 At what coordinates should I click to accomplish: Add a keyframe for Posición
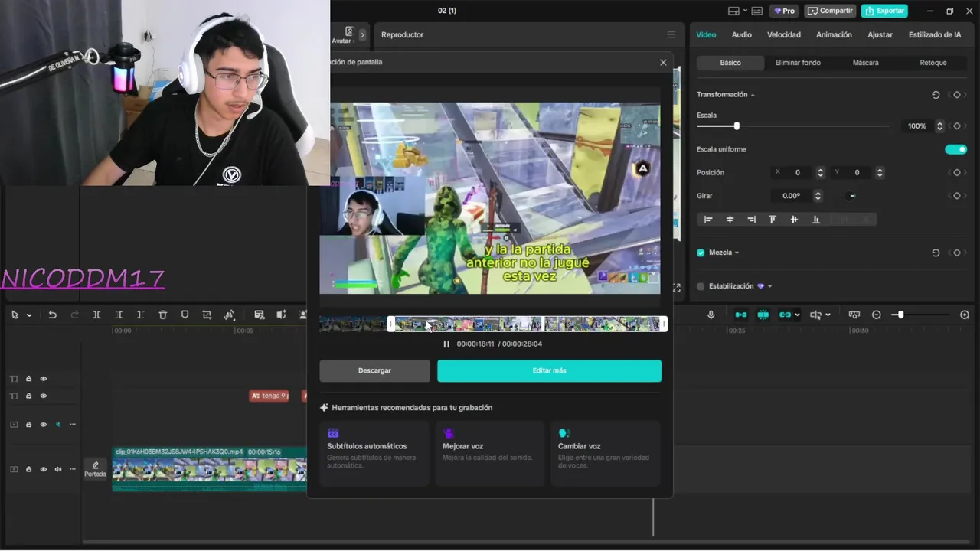click(957, 173)
